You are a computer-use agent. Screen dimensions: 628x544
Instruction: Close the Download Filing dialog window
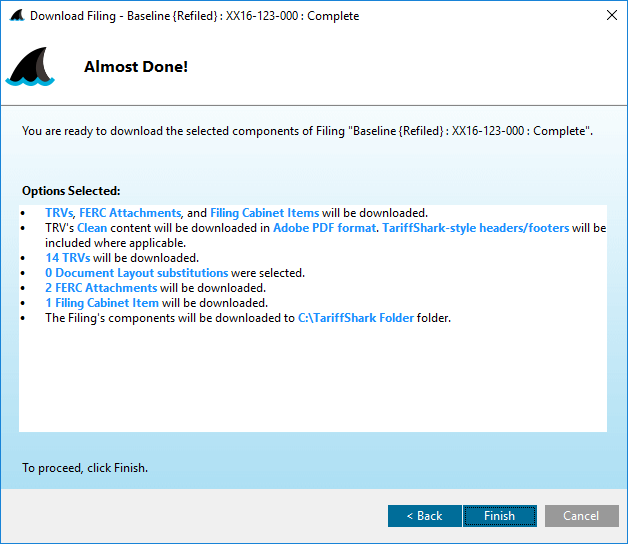point(612,15)
